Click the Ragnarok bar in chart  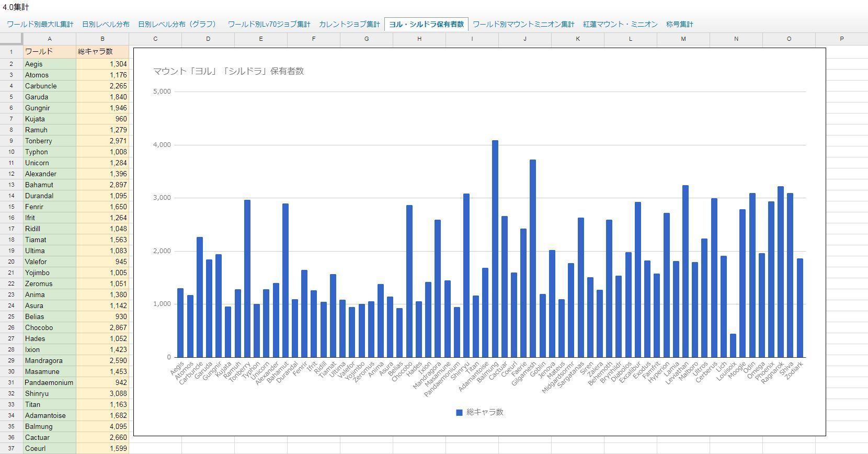click(x=781, y=272)
